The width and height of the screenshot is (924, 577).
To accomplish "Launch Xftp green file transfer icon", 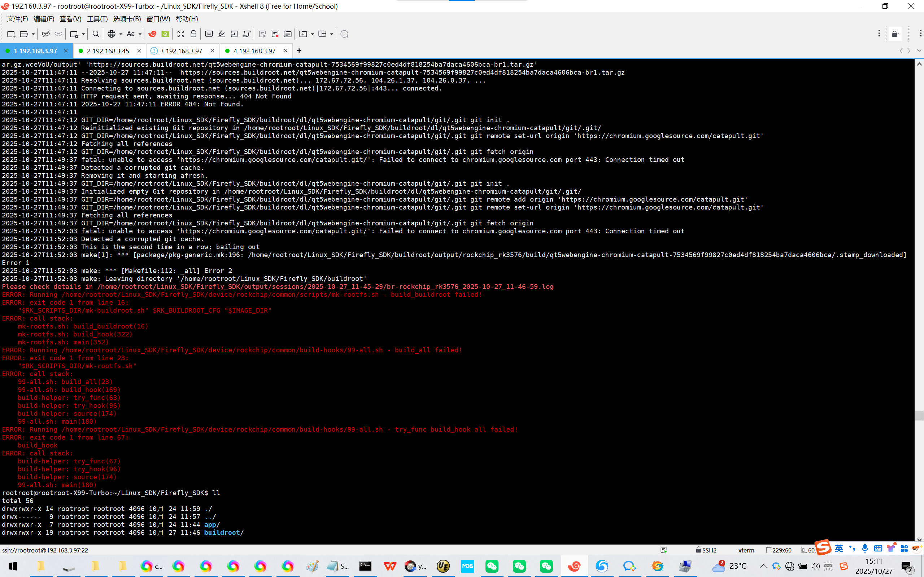I will coord(165,34).
